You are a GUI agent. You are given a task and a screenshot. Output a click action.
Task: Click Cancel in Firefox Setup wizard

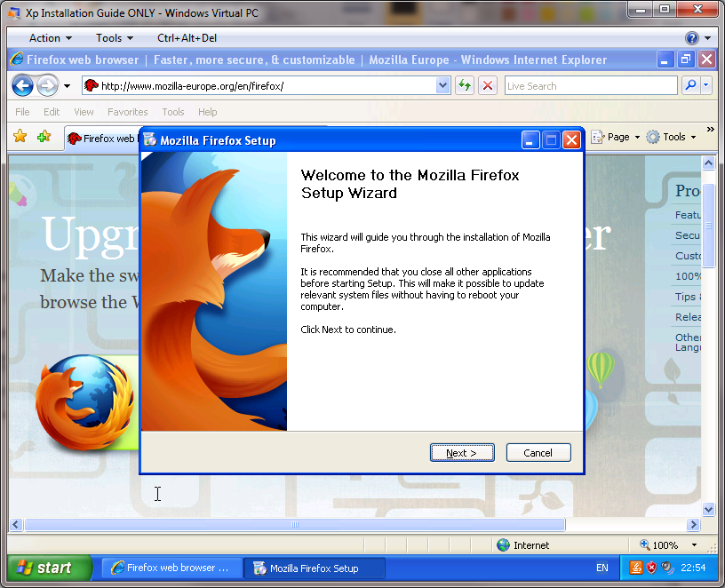pos(538,453)
